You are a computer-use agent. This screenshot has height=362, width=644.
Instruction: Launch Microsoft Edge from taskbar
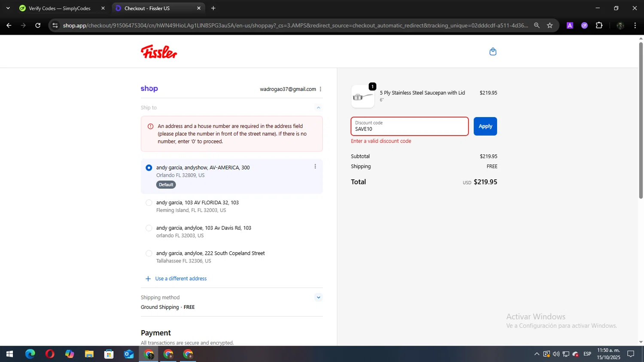(30, 354)
